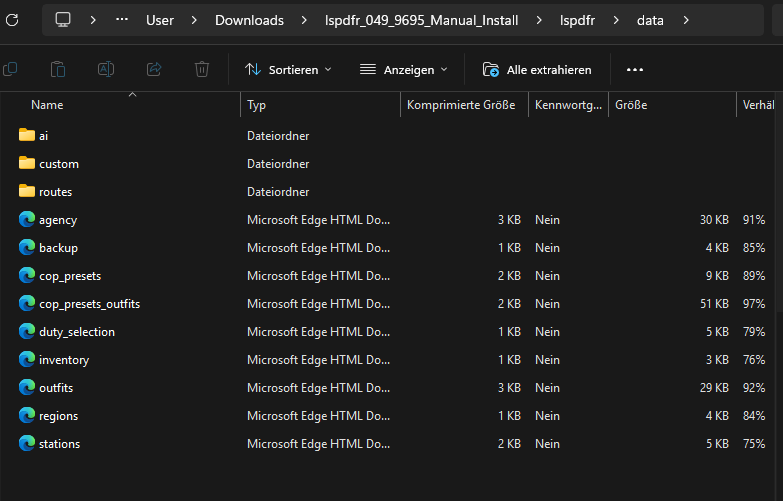
Task: Click 75% ratio in stations row
Action: point(754,444)
